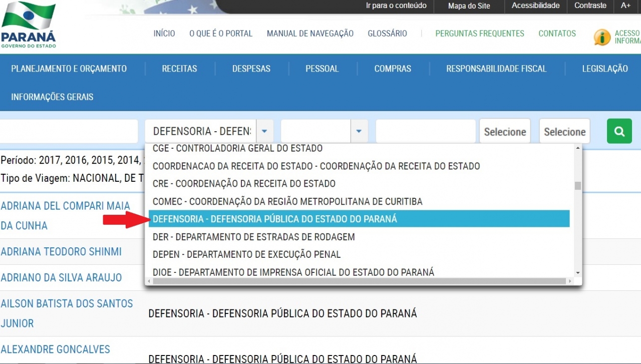Open ADRIANO DA SILVA ARAUJO record
This screenshot has height=364, width=641.
pos(61,277)
